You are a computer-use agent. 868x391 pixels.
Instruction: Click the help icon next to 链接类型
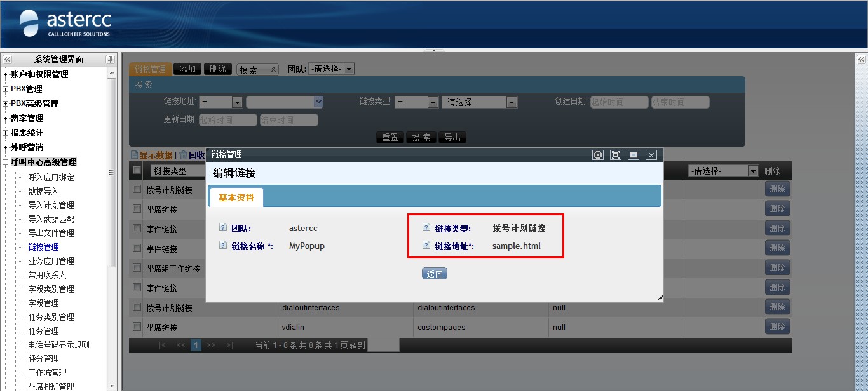tap(426, 228)
